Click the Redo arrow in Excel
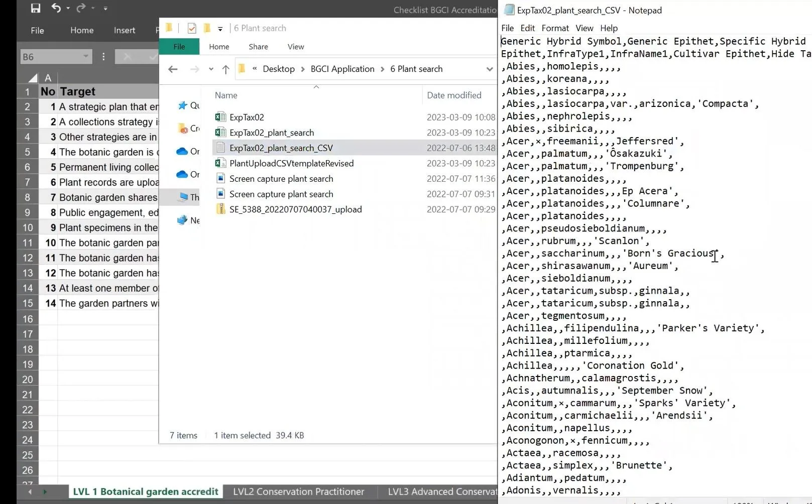Screen dimensions: 812x504 (80, 8)
